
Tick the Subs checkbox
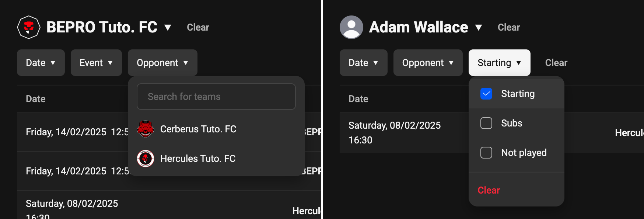pos(486,123)
